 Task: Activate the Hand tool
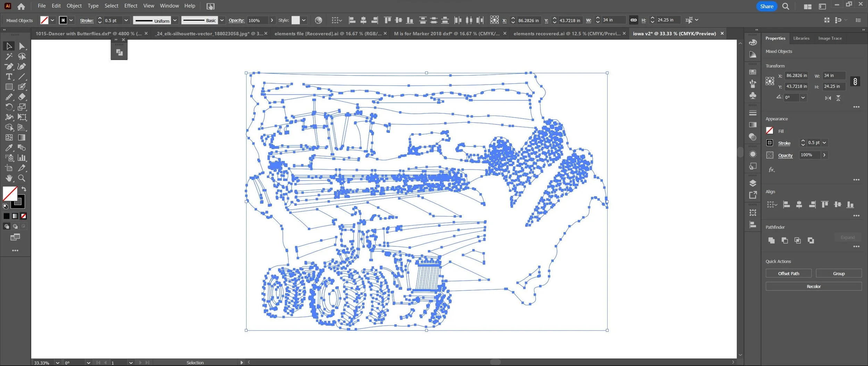click(9, 178)
